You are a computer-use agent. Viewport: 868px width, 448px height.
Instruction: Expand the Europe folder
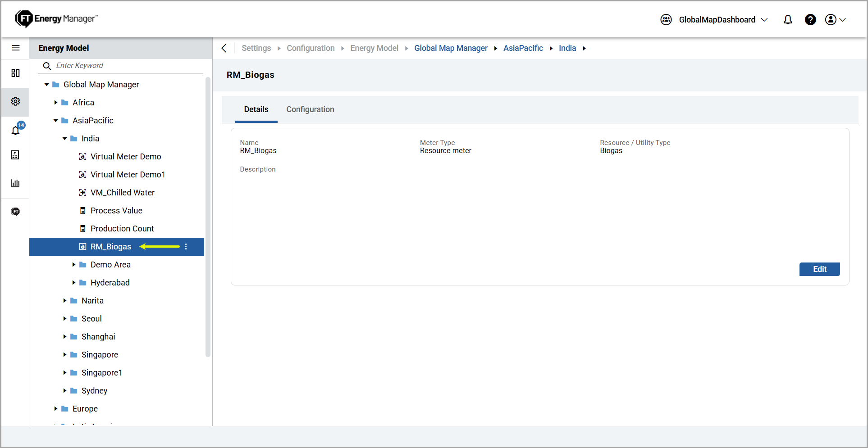[x=55, y=409]
